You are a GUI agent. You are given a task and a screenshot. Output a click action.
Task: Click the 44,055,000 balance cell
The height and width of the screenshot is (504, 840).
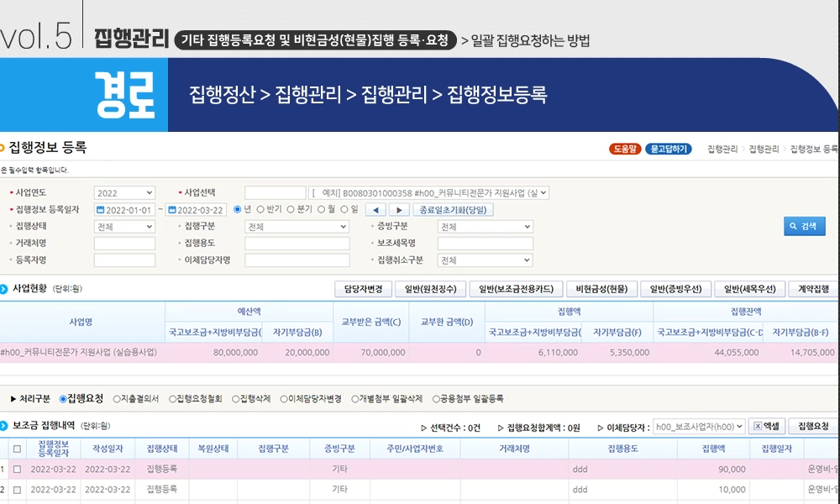tap(707, 353)
